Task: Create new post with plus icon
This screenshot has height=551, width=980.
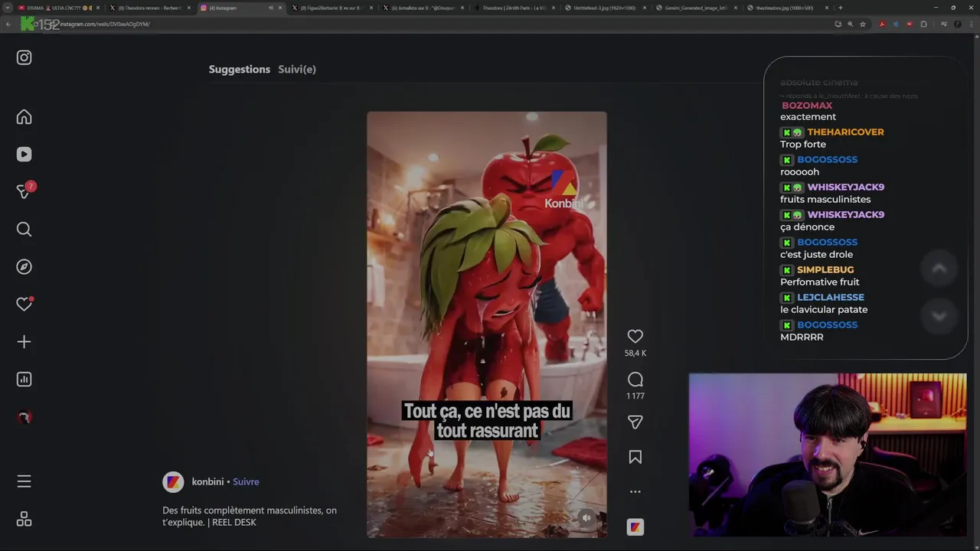Action: point(24,342)
